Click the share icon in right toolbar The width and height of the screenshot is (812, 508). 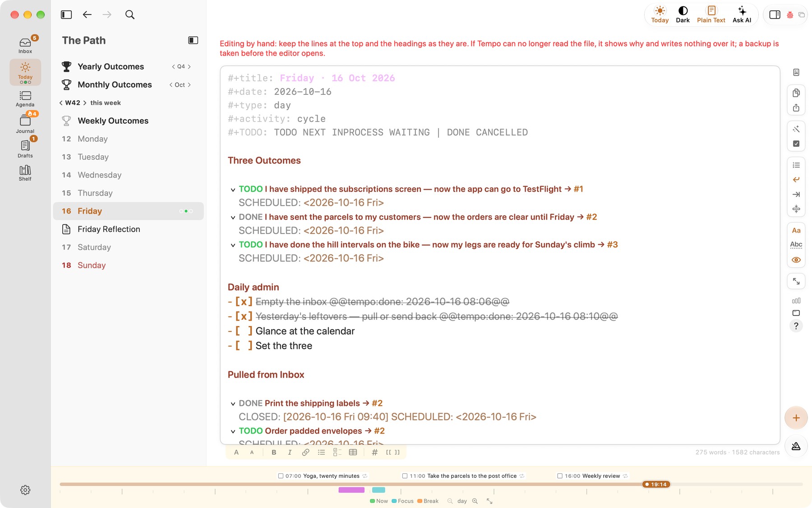[x=796, y=107]
